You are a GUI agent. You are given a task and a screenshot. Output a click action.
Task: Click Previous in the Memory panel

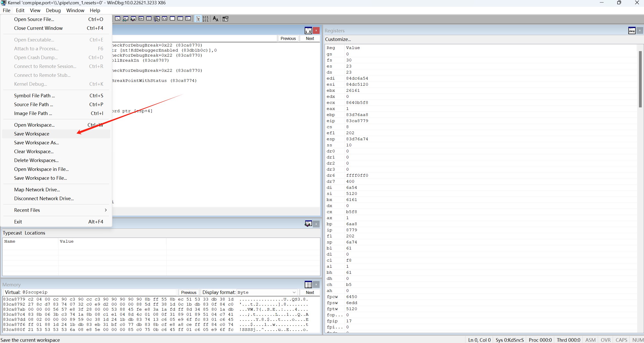tap(189, 292)
